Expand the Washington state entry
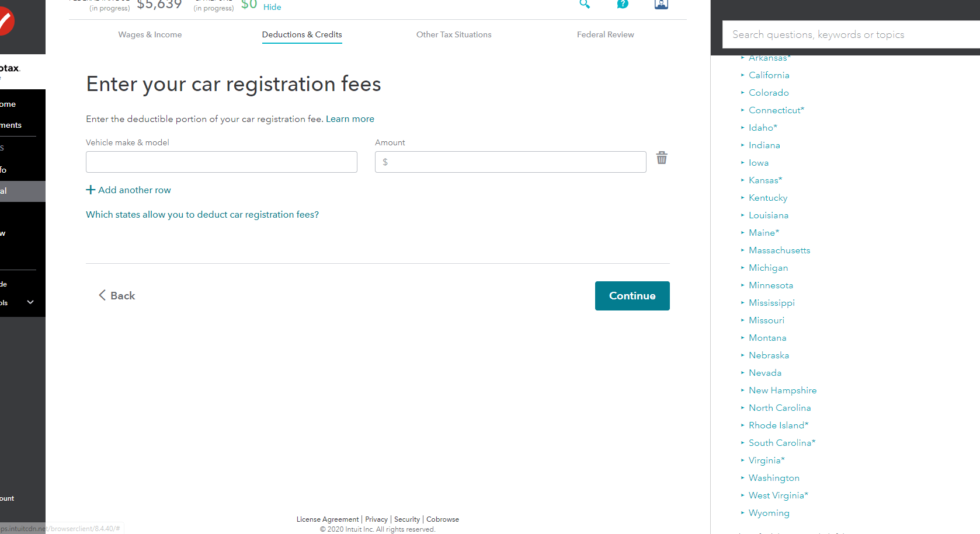The width and height of the screenshot is (980, 534). (774, 477)
